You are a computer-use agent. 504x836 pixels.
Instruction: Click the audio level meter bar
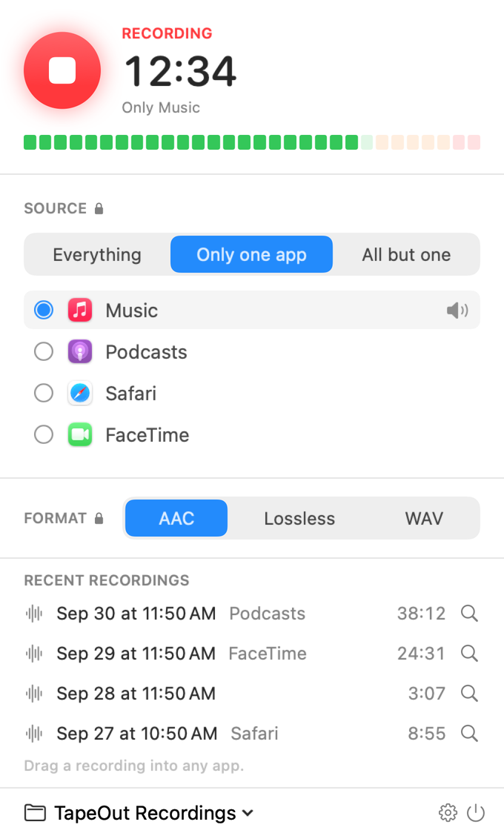coord(252,142)
